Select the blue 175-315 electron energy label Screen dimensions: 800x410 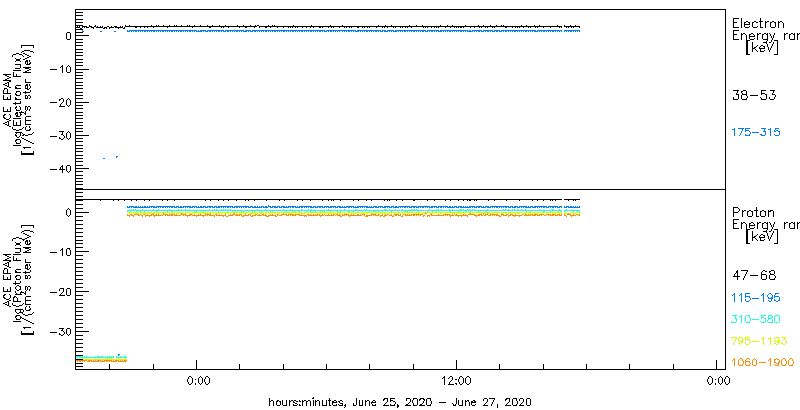[756, 133]
